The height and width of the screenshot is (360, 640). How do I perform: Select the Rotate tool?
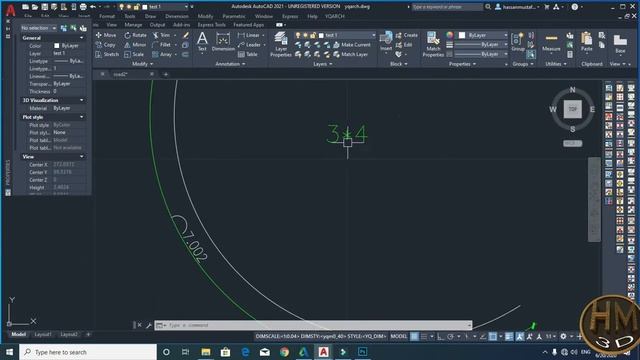(x=136, y=35)
